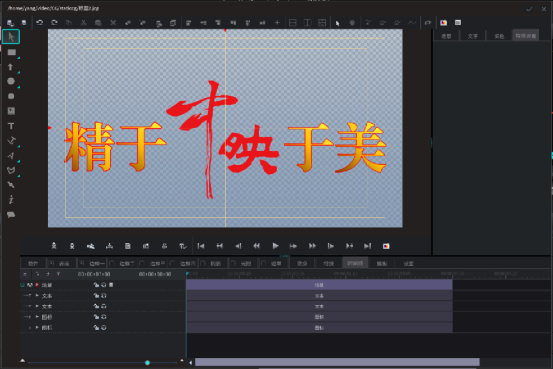Activate the pointer cursor icon in top toolbar
Screen dimensions: 553x369
[x=338, y=23]
